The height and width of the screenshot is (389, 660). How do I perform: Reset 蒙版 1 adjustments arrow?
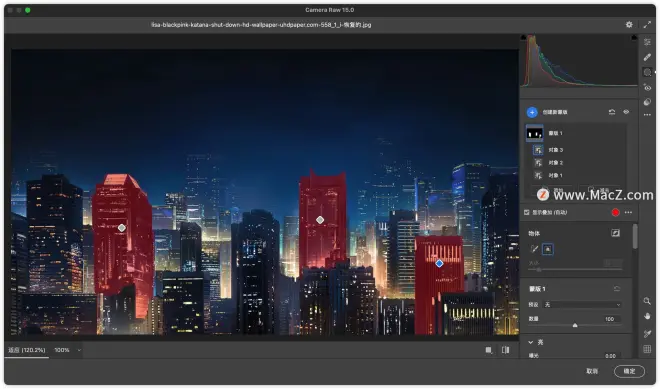click(x=617, y=289)
